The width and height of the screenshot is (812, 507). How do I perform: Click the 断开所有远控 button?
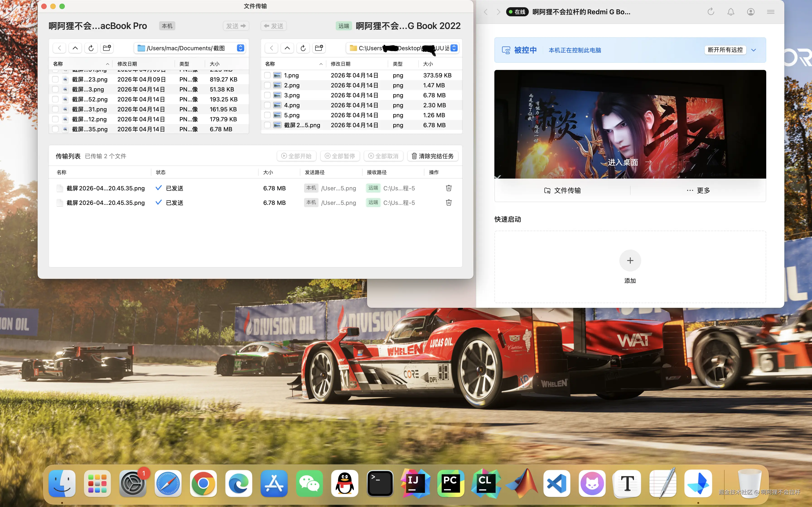[725, 50]
